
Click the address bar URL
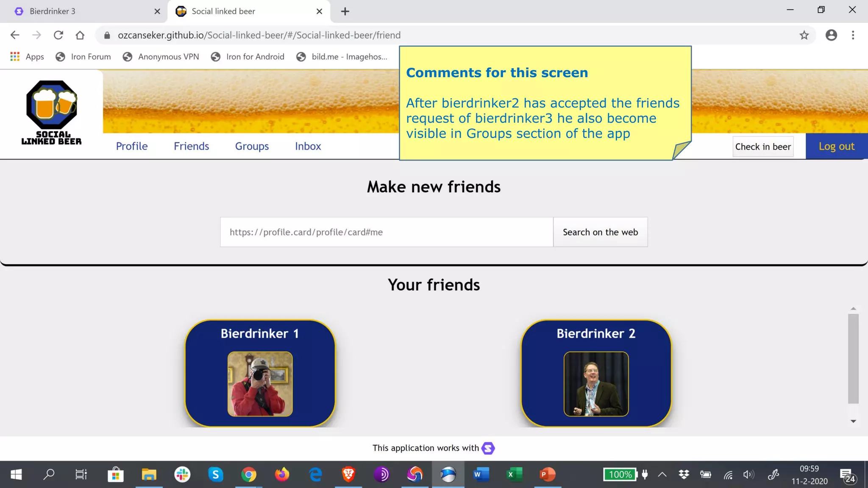pyautogui.click(x=259, y=35)
